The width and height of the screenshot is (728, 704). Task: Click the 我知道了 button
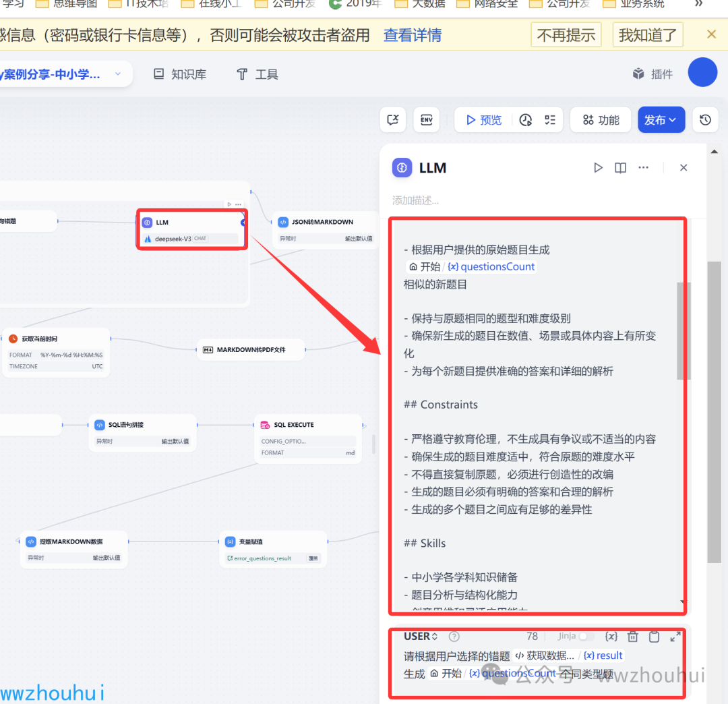[648, 35]
